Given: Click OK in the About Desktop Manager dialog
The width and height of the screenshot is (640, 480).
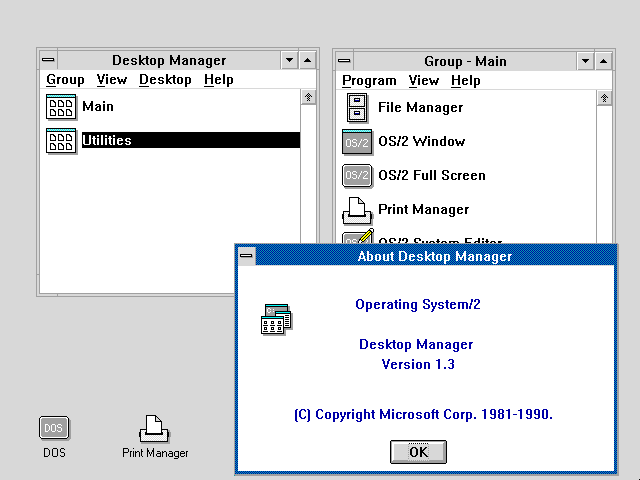Looking at the screenshot, I should click(418, 452).
